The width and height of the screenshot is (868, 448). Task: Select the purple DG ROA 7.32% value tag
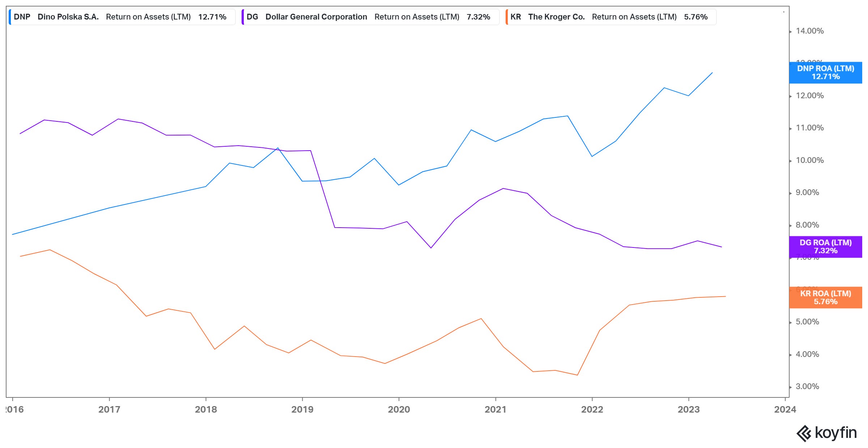click(x=826, y=247)
